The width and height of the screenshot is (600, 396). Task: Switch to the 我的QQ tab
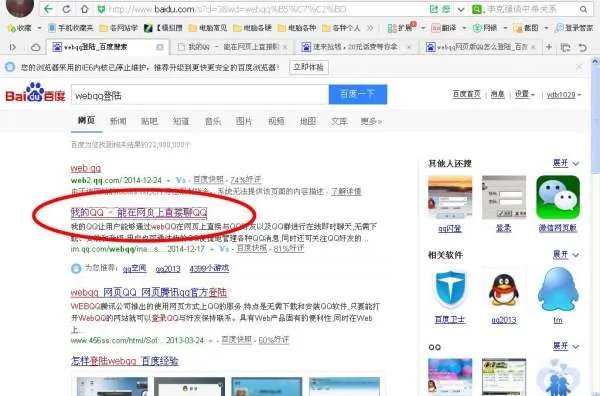233,47
